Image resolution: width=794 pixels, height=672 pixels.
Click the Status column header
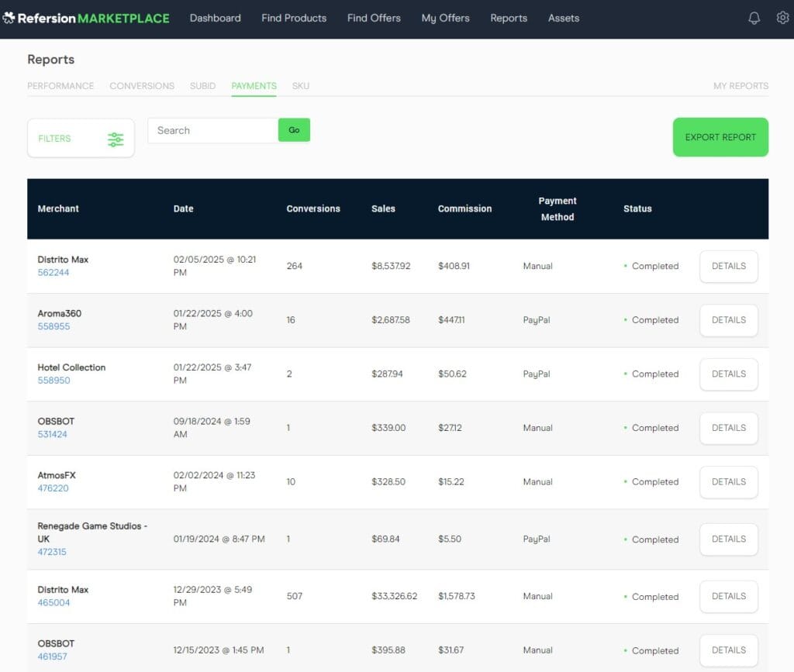(x=637, y=208)
